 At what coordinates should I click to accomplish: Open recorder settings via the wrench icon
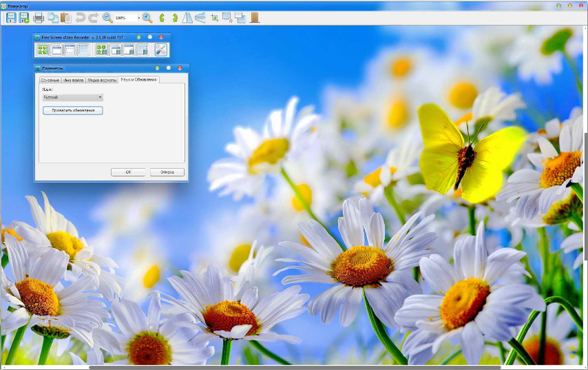(160, 50)
